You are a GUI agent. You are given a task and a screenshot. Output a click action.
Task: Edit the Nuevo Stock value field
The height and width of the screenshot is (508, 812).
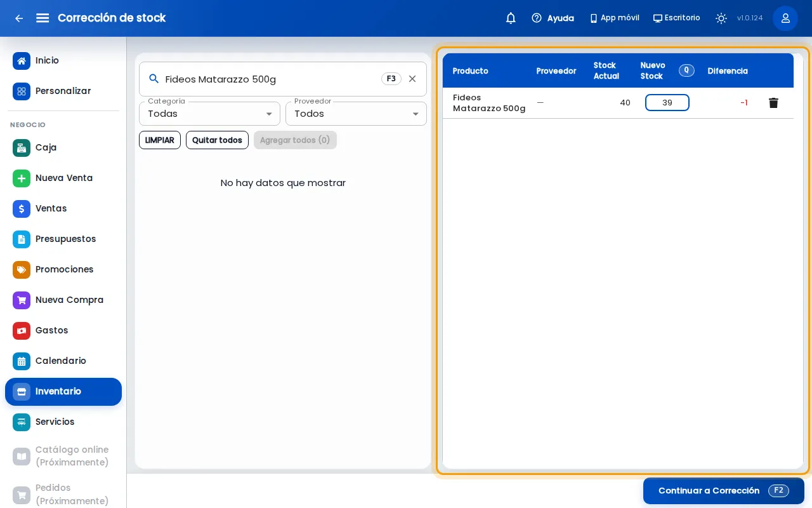(x=667, y=103)
